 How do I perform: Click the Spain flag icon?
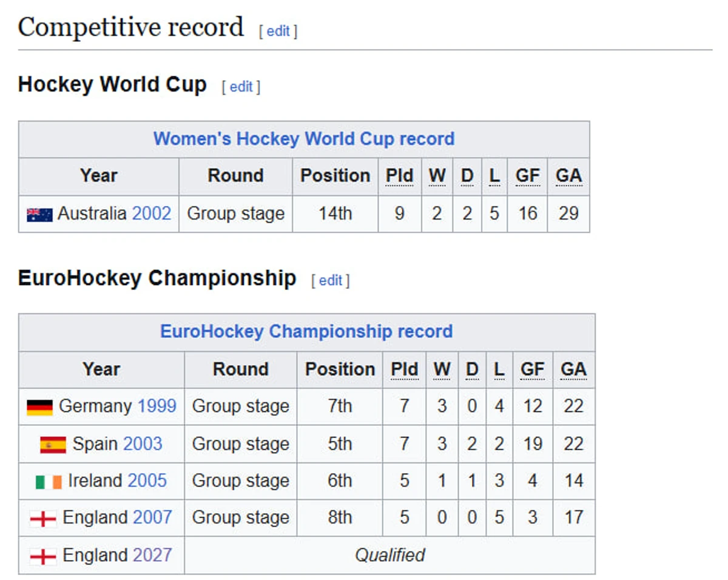tap(53, 445)
